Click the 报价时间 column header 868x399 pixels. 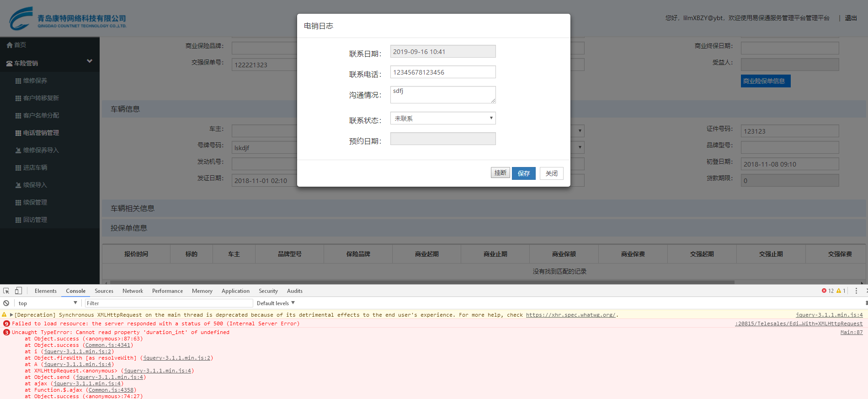(x=136, y=254)
